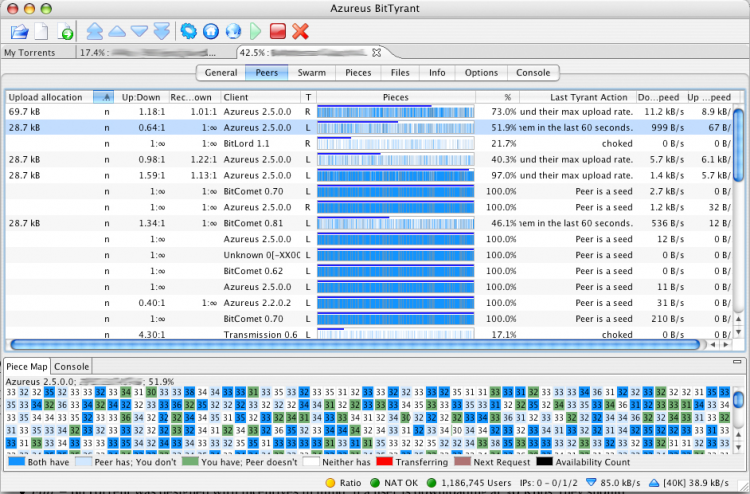Move torrent up in queue
The height and width of the screenshot is (494, 750).
pyautogui.click(x=117, y=32)
